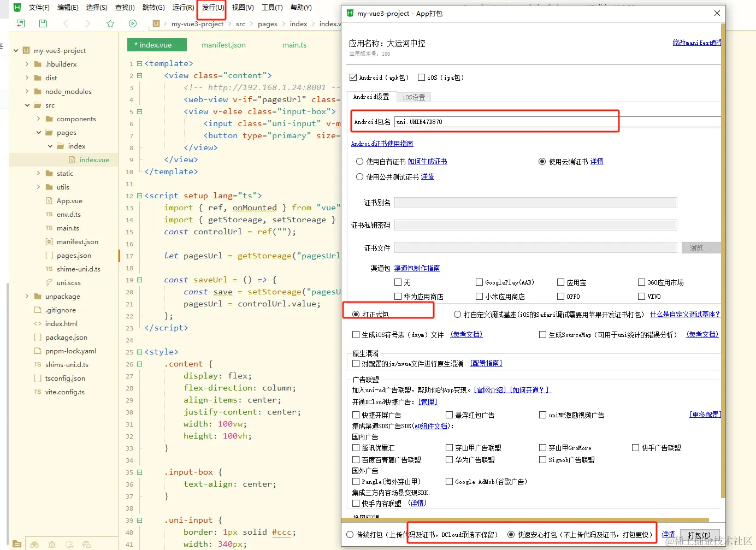Image resolution: width=756 pixels, height=550 pixels.
Task: Click the 浏览... button for certificate file
Action: pos(701,248)
